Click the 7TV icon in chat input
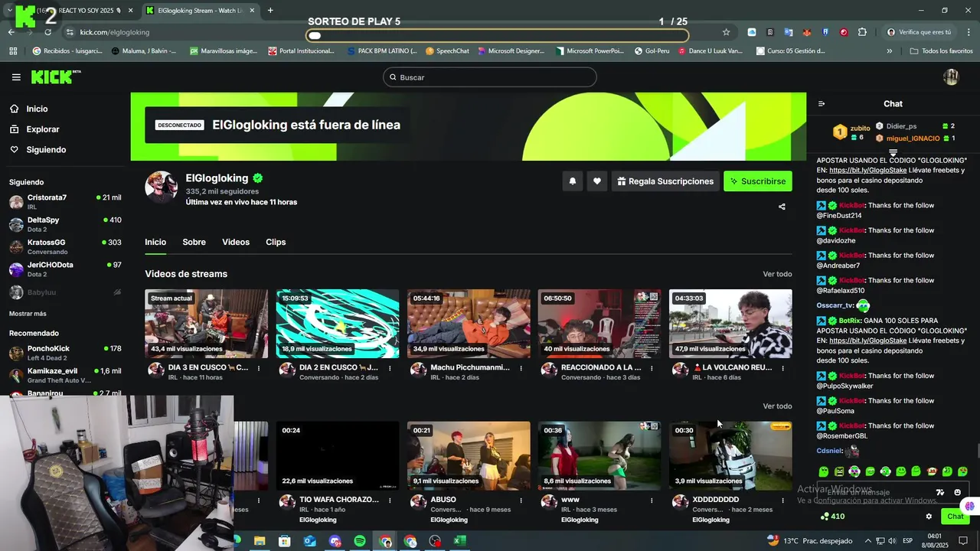 [940, 492]
